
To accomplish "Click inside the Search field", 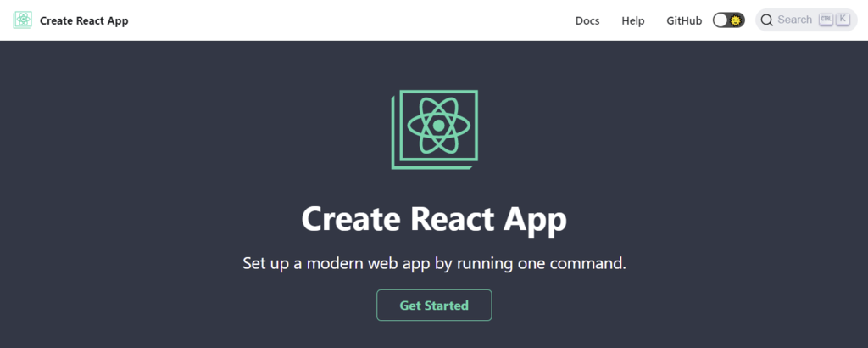I will point(806,20).
